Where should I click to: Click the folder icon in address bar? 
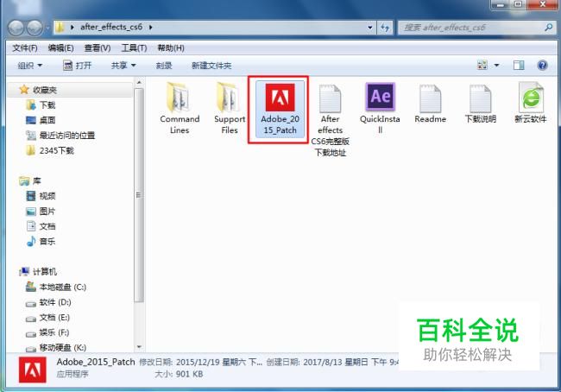point(60,28)
